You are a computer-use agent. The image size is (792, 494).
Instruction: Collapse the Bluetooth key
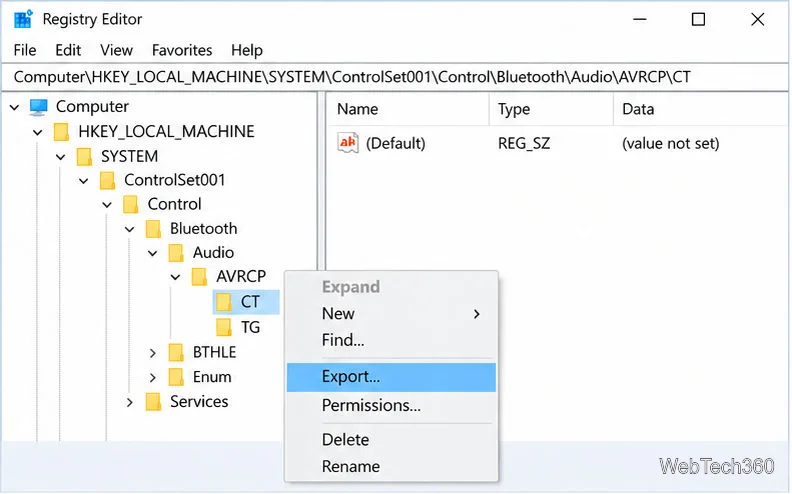click(130, 229)
